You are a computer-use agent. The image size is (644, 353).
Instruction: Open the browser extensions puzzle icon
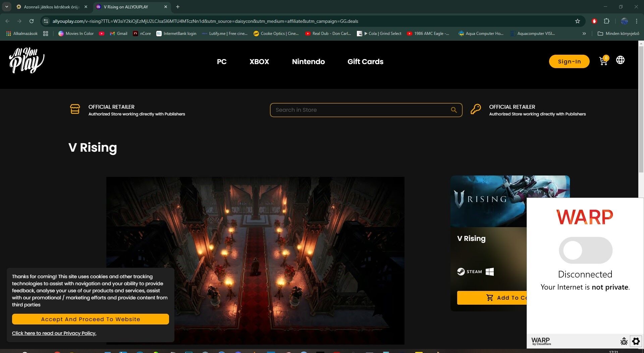tap(606, 21)
